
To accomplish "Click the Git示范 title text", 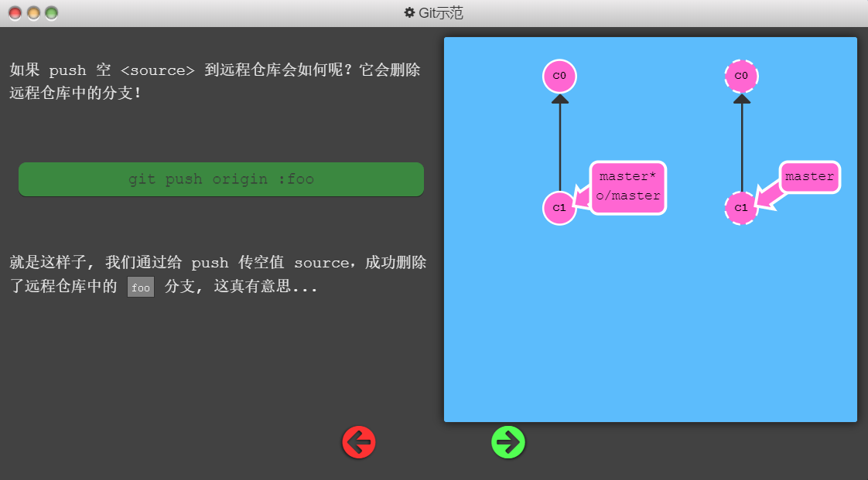I will point(441,13).
